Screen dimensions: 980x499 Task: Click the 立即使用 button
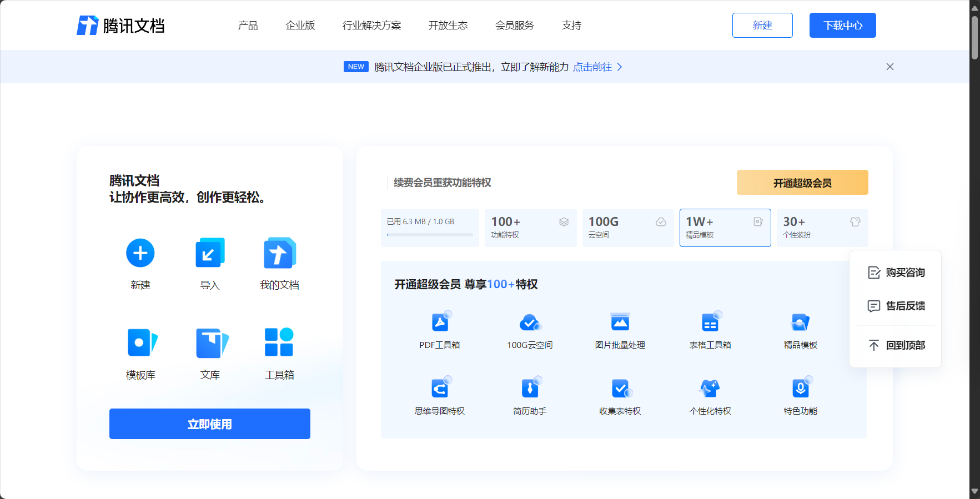[210, 424]
